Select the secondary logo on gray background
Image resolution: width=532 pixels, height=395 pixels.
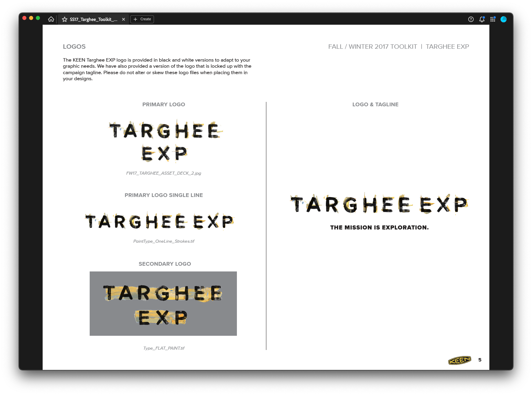[163, 304]
